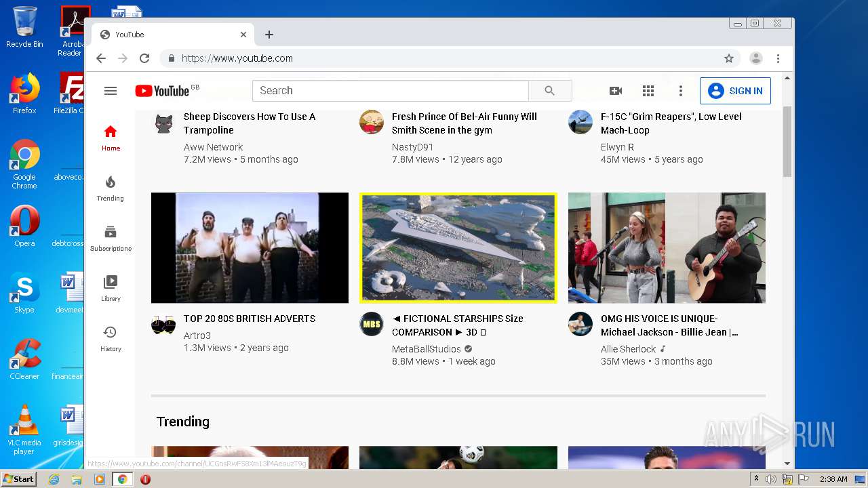This screenshot has width=868, height=488.
Task: Click the page scrollbar thumb
Action: click(x=787, y=142)
